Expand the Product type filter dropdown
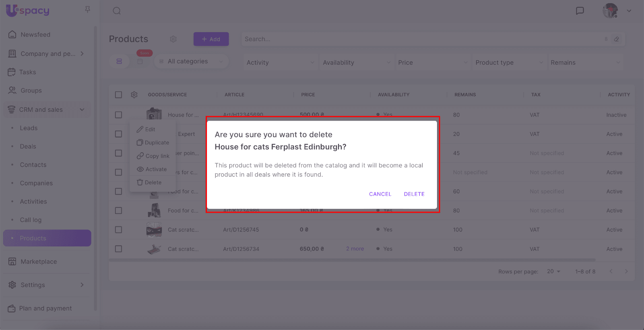 (509, 63)
